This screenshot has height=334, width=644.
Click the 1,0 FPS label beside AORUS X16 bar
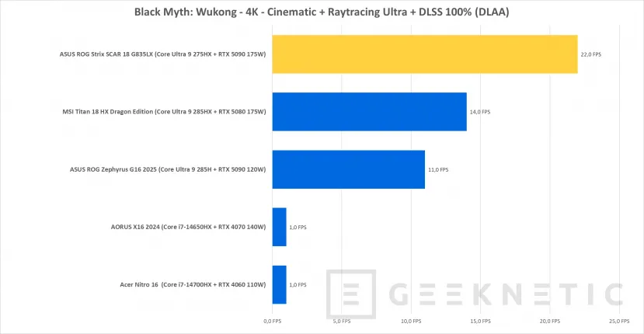pyautogui.click(x=298, y=227)
